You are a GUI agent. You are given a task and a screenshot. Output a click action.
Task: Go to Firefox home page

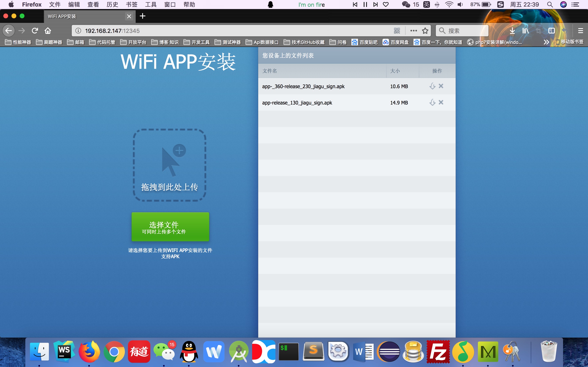point(48,31)
